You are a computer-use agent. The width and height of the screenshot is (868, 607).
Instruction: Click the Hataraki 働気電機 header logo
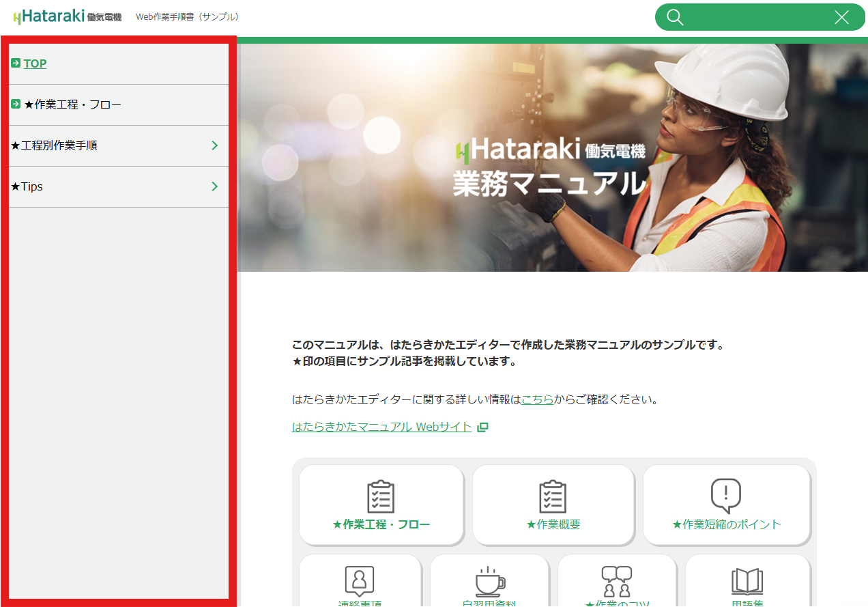(67, 16)
